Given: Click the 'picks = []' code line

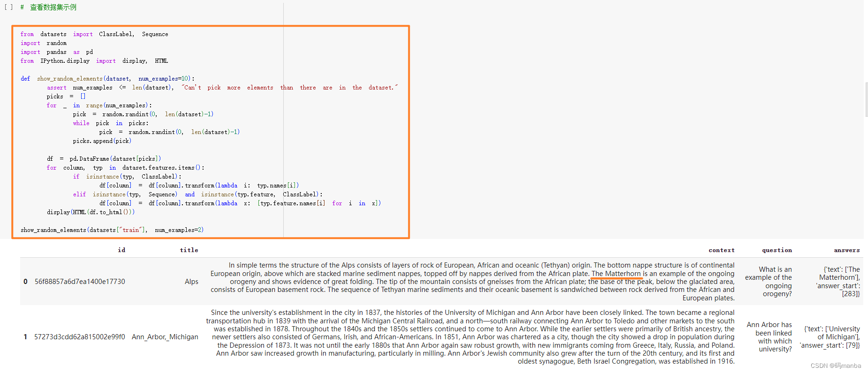Looking at the screenshot, I should click(x=66, y=97).
